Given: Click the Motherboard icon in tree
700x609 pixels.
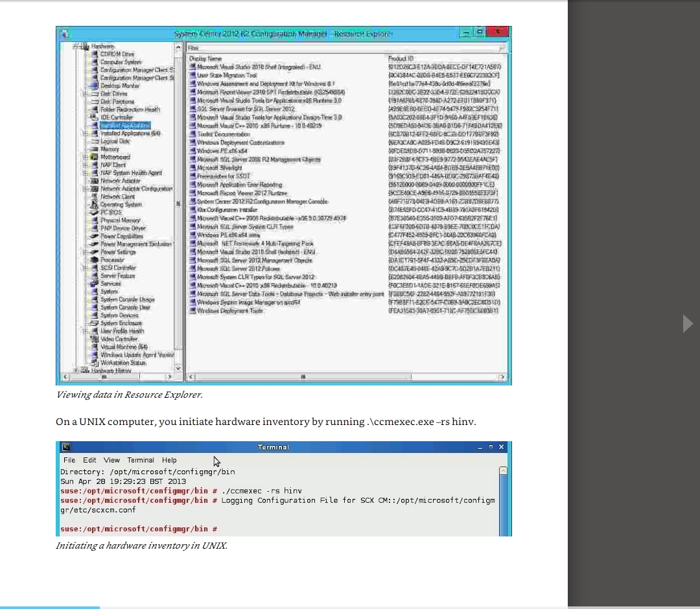Looking at the screenshot, I should point(95,157).
